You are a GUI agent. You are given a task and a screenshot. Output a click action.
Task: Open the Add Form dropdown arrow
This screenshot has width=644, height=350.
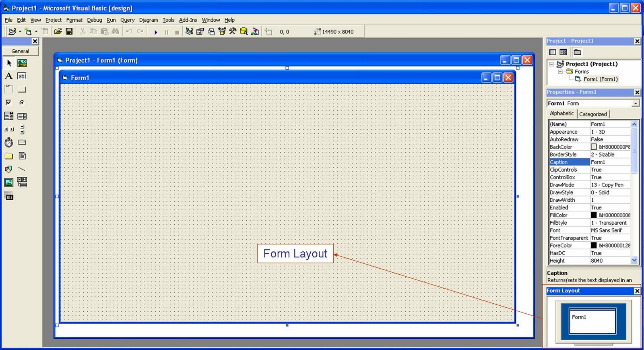36,31
